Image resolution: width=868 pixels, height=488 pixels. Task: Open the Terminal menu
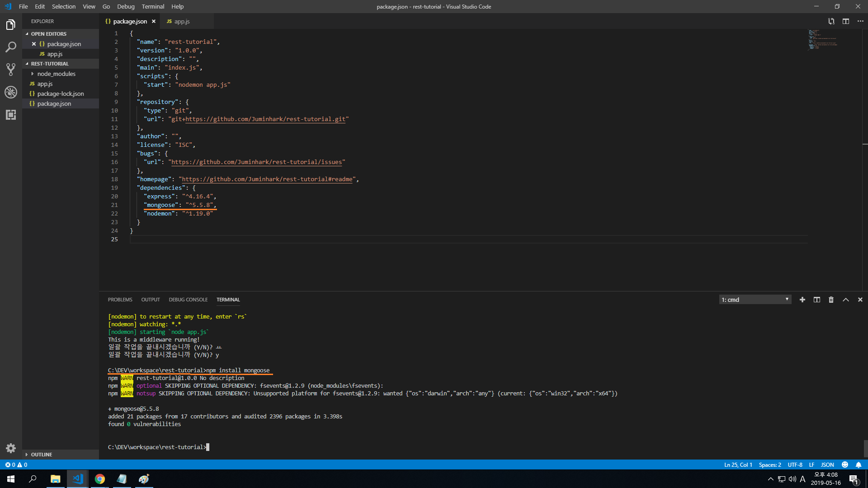tap(153, 6)
